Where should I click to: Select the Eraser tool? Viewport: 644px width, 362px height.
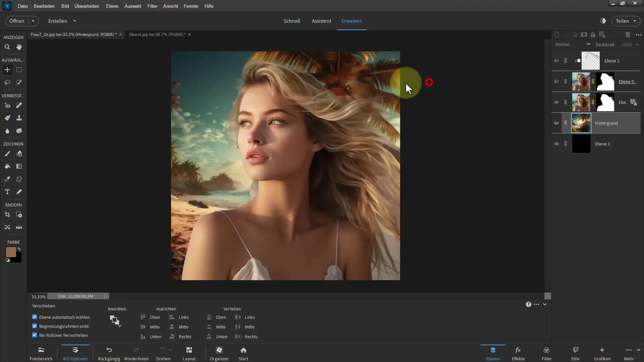pos(19,154)
